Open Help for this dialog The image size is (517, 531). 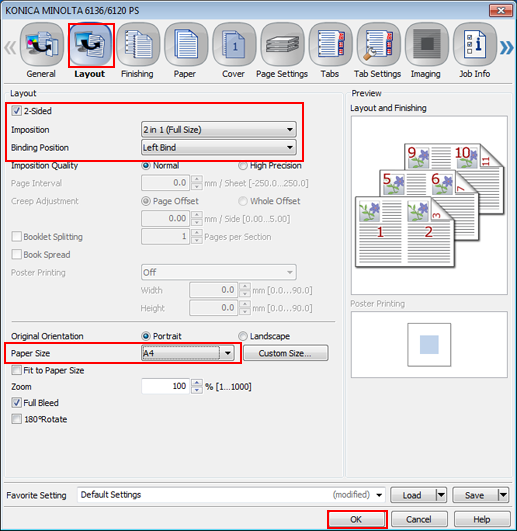click(x=482, y=519)
